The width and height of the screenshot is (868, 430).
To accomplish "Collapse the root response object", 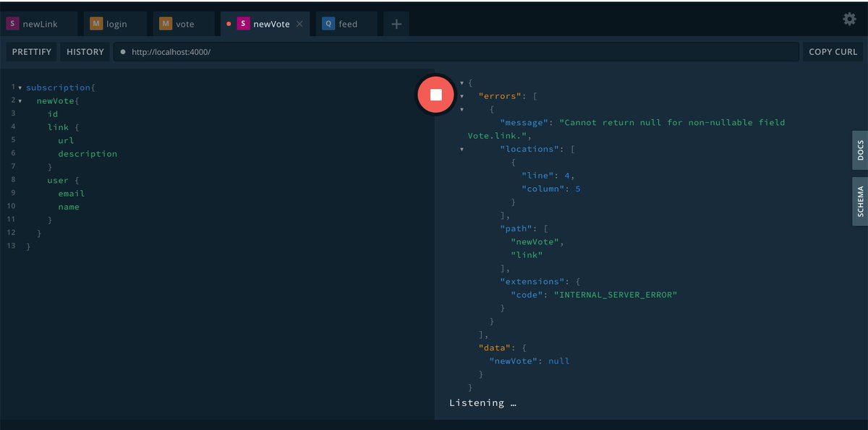I will click(461, 83).
